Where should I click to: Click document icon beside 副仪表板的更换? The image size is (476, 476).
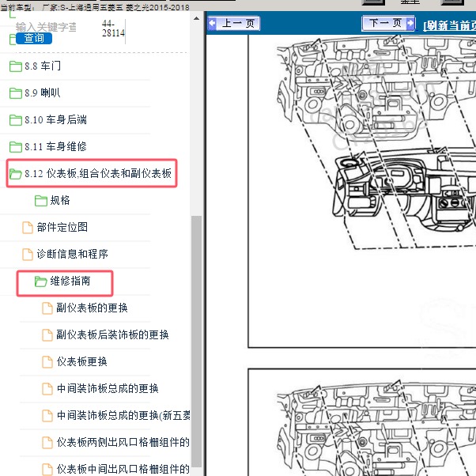(x=47, y=308)
